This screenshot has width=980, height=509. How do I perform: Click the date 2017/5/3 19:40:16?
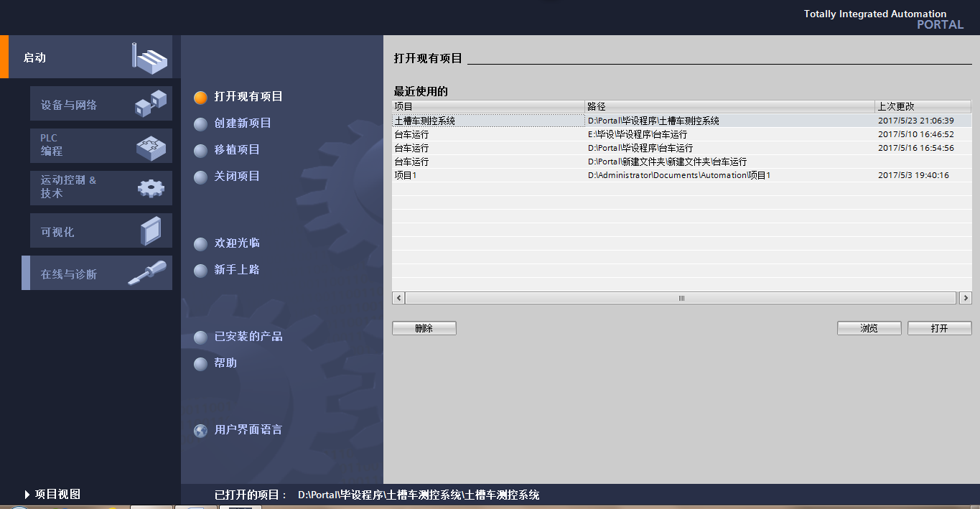tap(913, 175)
